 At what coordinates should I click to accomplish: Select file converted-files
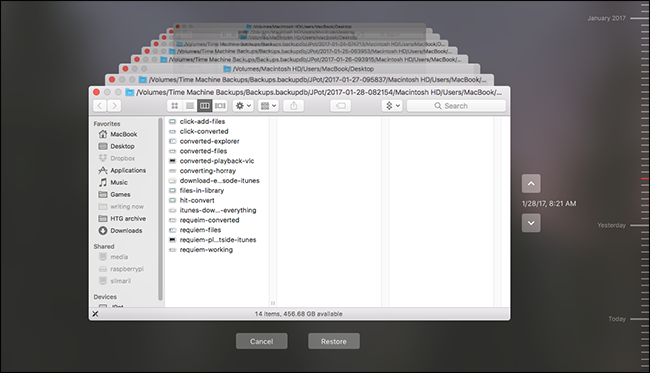click(203, 151)
